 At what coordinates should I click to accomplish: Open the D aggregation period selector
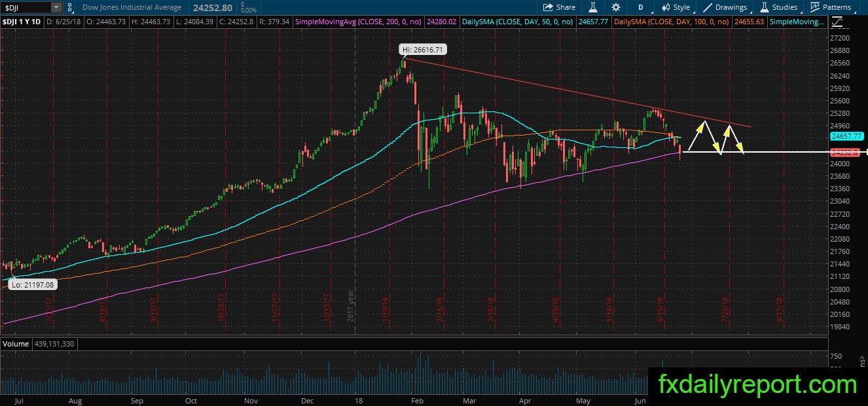pyautogui.click(x=641, y=7)
